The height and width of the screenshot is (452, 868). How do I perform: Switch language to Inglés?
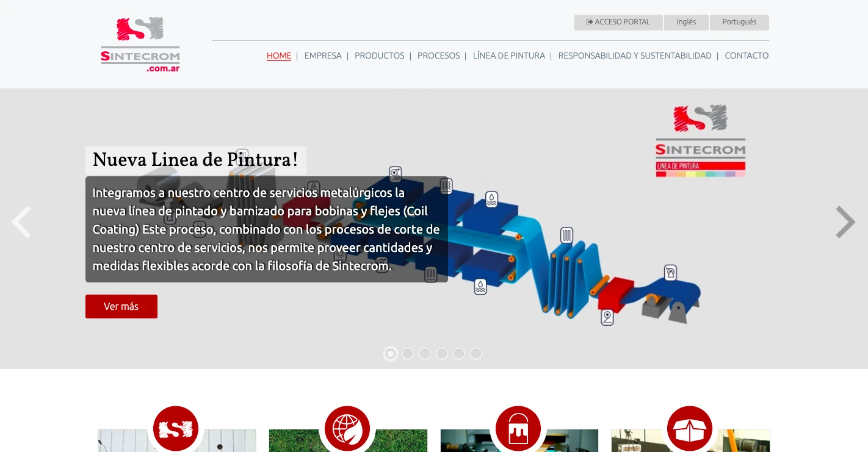686,22
